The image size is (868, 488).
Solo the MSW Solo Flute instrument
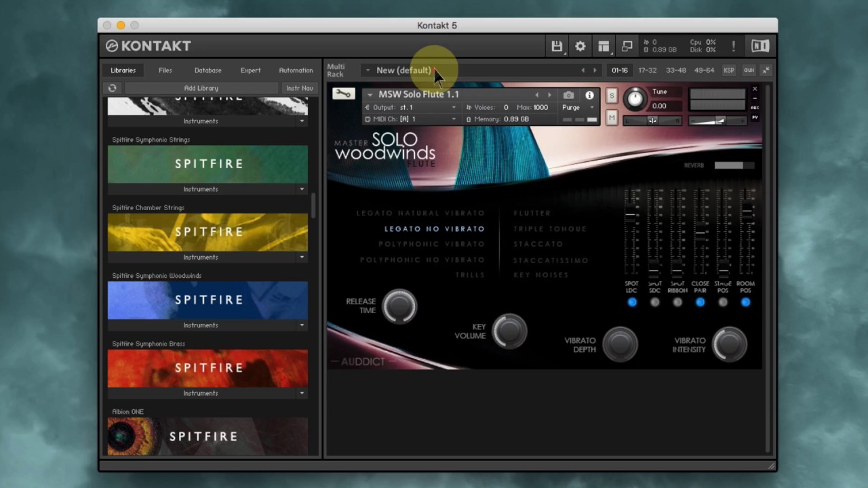(x=612, y=96)
